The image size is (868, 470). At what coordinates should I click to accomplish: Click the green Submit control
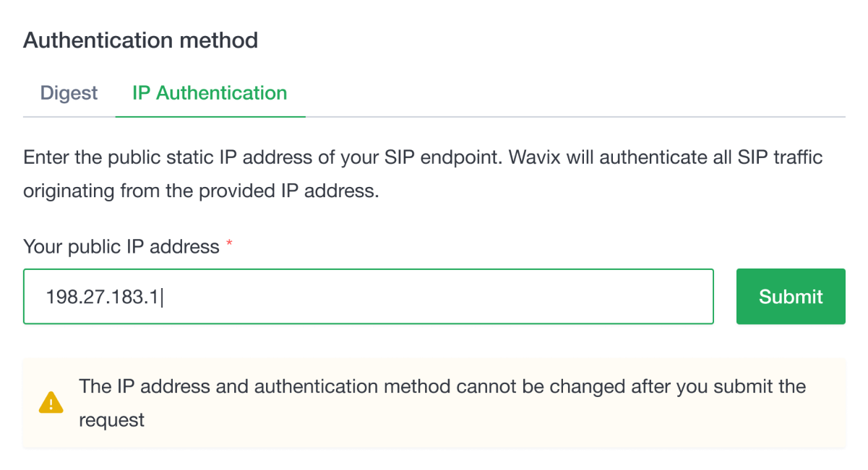click(790, 296)
